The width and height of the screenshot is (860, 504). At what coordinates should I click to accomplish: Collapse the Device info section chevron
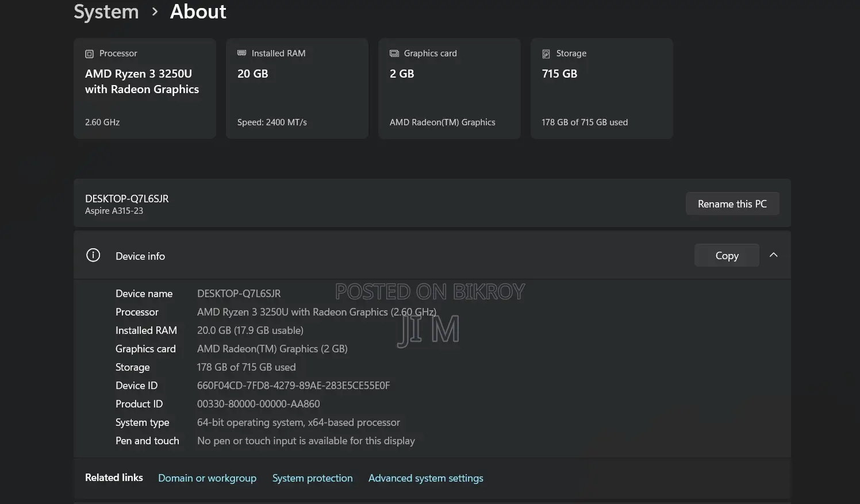pyautogui.click(x=773, y=255)
